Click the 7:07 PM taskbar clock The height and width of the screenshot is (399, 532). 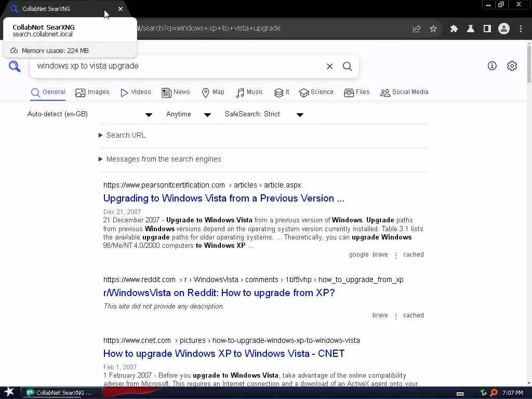(x=513, y=393)
